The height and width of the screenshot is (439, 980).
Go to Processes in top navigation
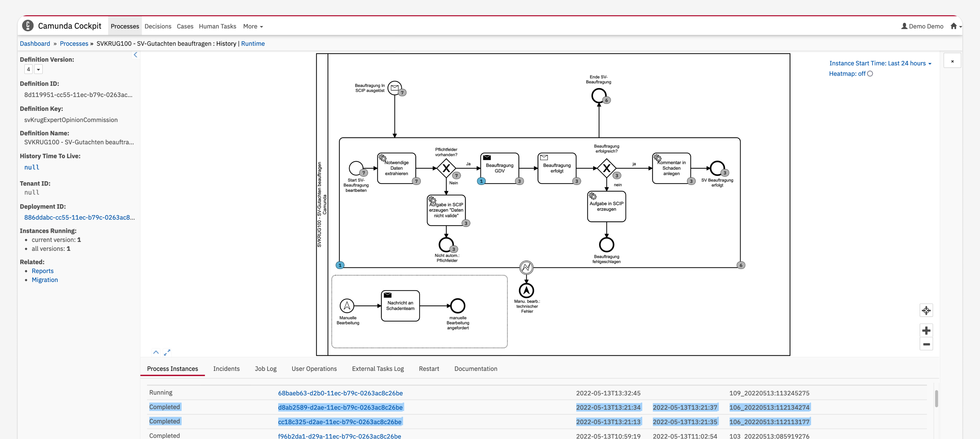(x=125, y=26)
